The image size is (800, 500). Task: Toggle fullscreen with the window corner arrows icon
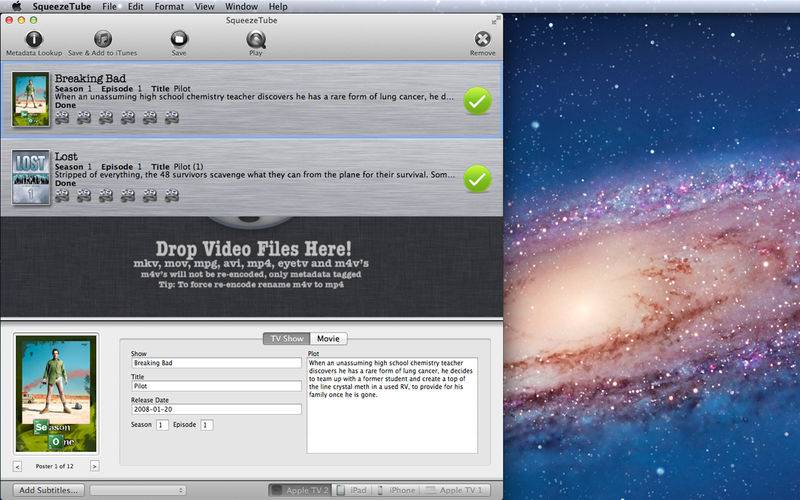495,20
